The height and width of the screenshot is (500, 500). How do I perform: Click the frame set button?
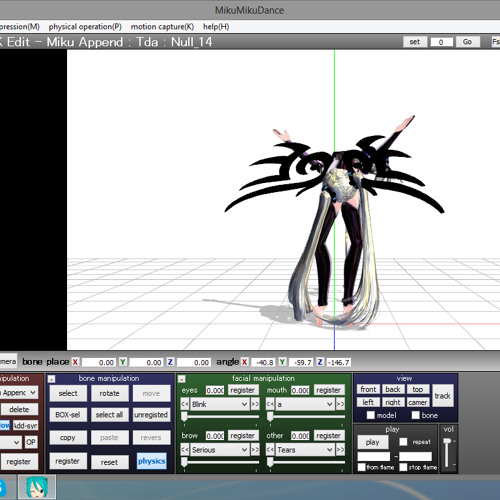415,42
